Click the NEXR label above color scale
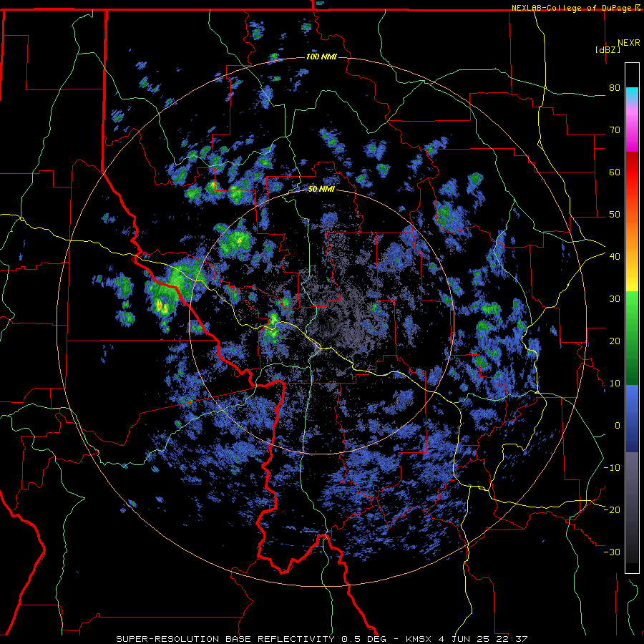This screenshot has width=644, height=644. (629, 43)
